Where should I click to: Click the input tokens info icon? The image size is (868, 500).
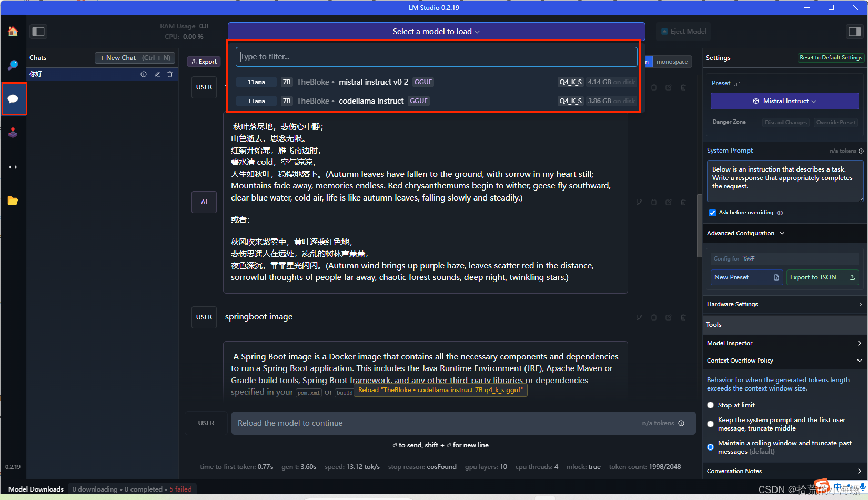coord(681,423)
